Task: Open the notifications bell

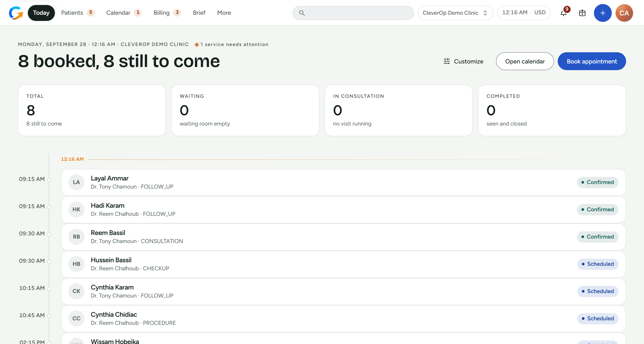Action: 563,13
